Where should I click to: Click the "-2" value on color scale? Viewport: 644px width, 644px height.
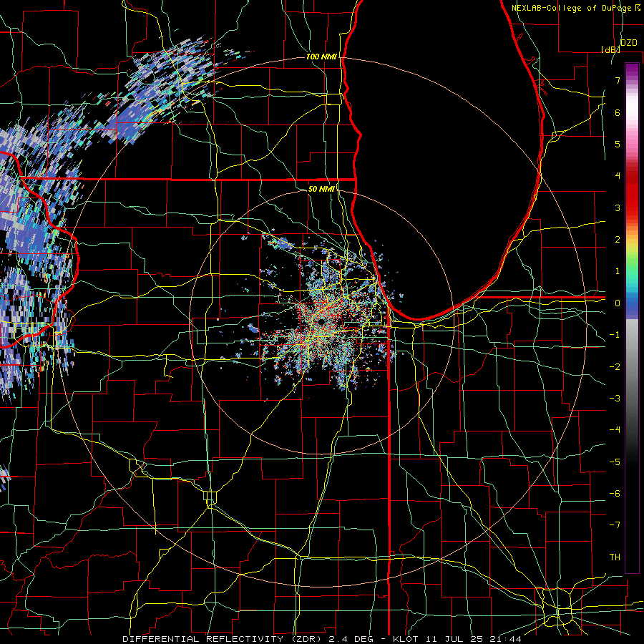click(615, 367)
